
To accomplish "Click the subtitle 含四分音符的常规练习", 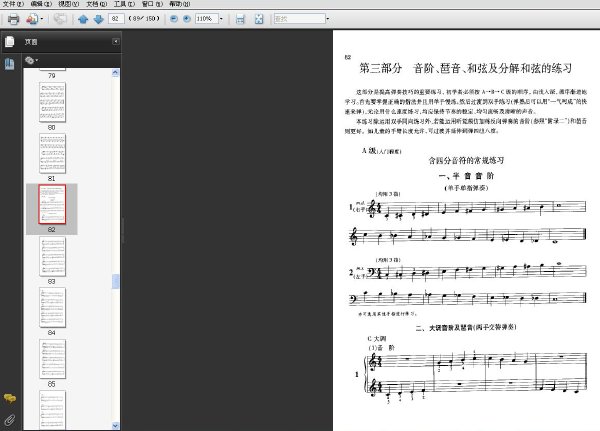I will coord(466,160).
